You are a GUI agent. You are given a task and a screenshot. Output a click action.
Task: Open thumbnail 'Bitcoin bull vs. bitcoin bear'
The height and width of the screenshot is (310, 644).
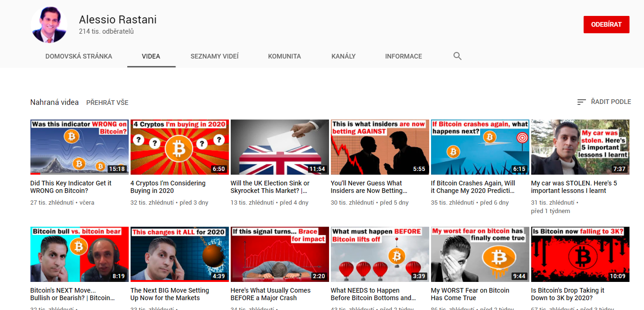click(x=80, y=254)
